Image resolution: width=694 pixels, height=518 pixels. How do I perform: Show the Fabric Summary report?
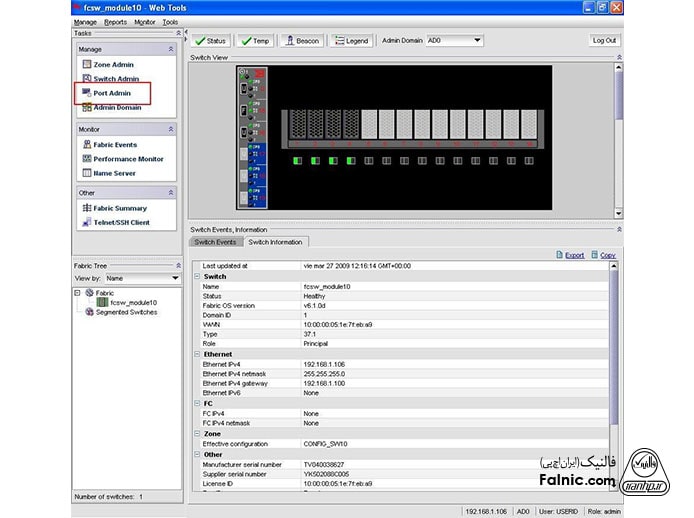pos(120,208)
